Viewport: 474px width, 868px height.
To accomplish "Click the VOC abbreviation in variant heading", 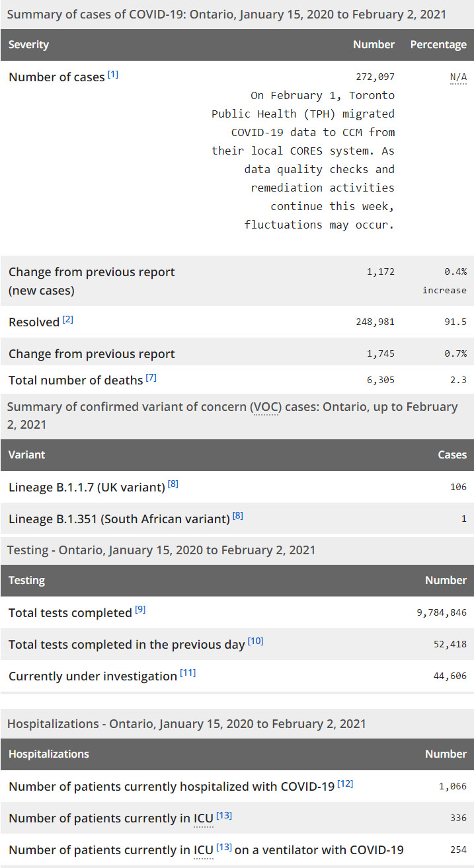I will point(267,407).
